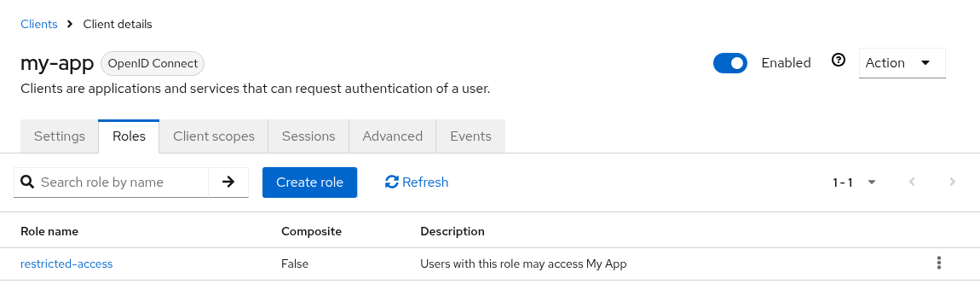
Task: Toggle the Enabled switch for my-app
Action: [730, 63]
